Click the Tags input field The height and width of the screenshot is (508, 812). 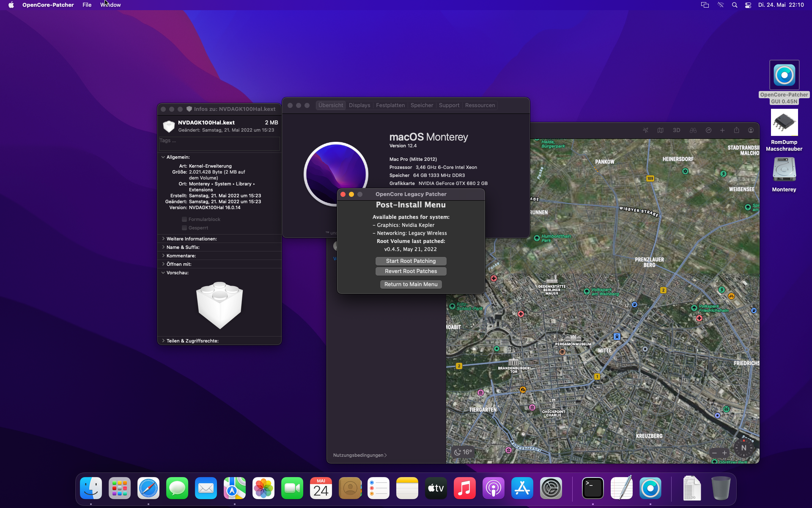pos(219,143)
